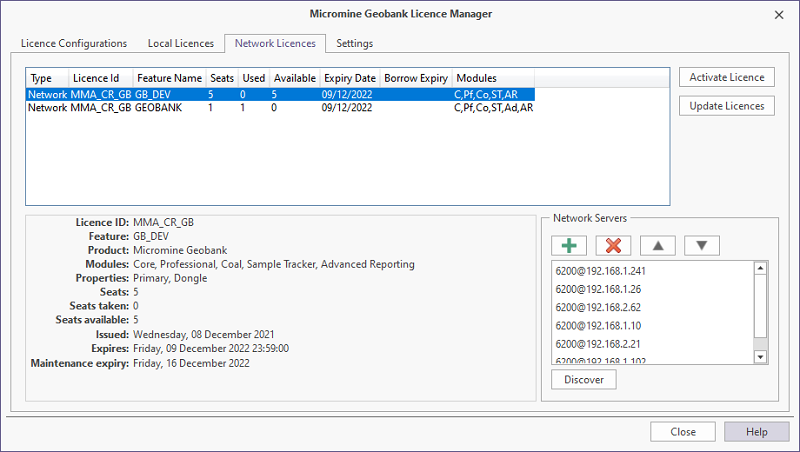This screenshot has height=452, width=800.
Task: Click the Product value Micromine Geobank
Action: tap(180, 250)
